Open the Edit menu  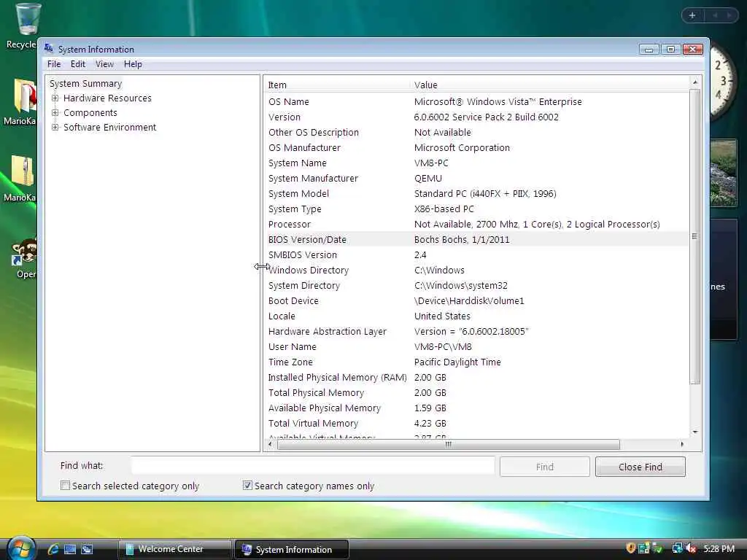[x=77, y=64]
